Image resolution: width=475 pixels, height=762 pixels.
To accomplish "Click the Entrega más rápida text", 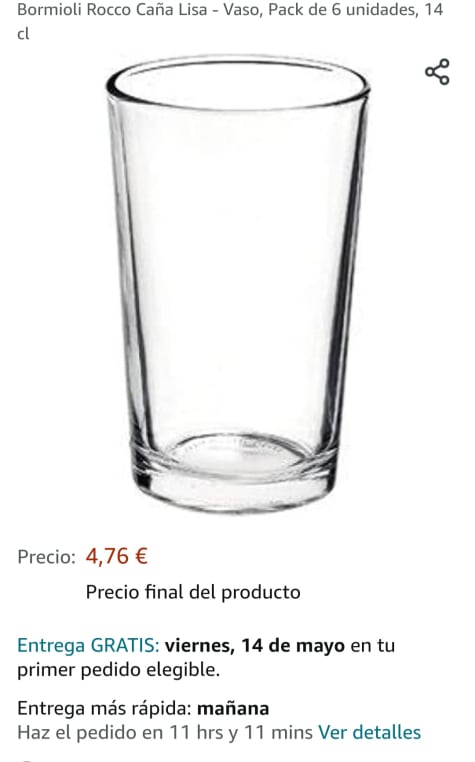I will click(x=105, y=708).
